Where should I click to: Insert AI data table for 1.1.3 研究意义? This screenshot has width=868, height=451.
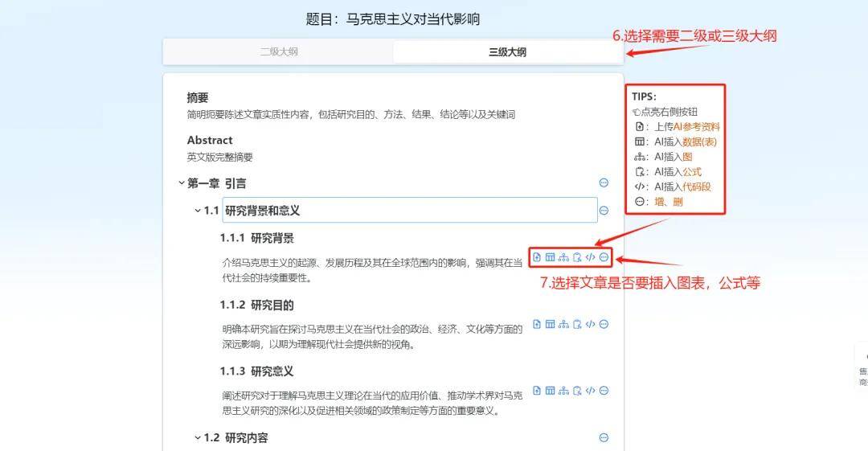click(550, 391)
